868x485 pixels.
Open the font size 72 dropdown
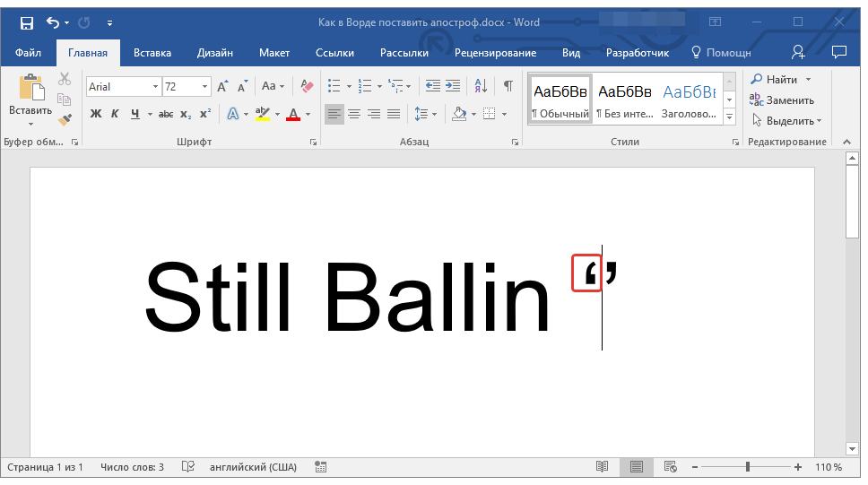tap(204, 87)
